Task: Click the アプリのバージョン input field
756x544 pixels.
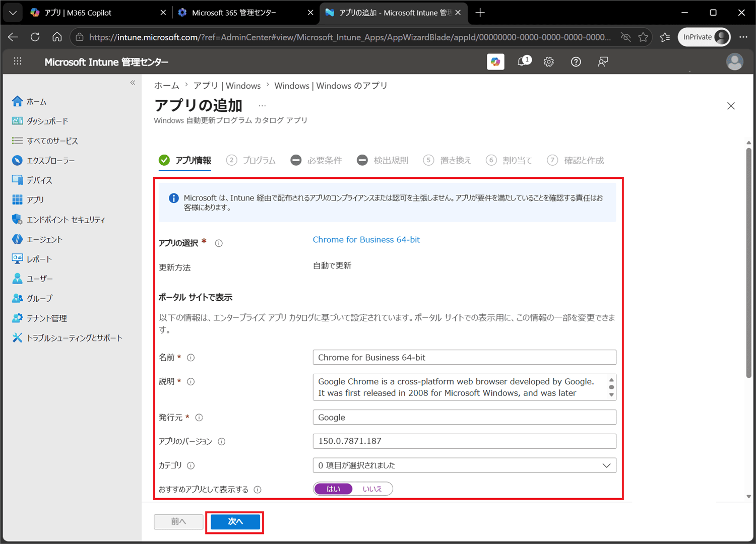Action: pyautogui.click(x=464, y=441)
